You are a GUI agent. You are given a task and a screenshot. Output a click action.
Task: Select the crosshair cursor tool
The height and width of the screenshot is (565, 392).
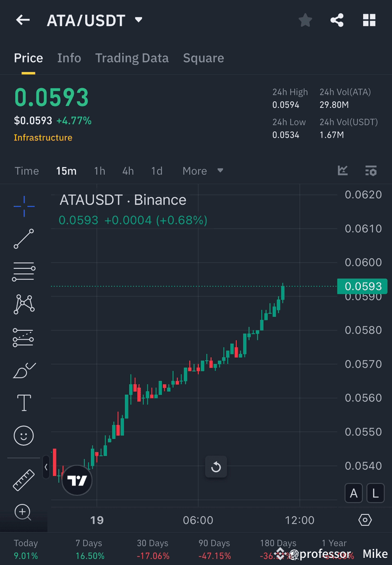(24, 206)
